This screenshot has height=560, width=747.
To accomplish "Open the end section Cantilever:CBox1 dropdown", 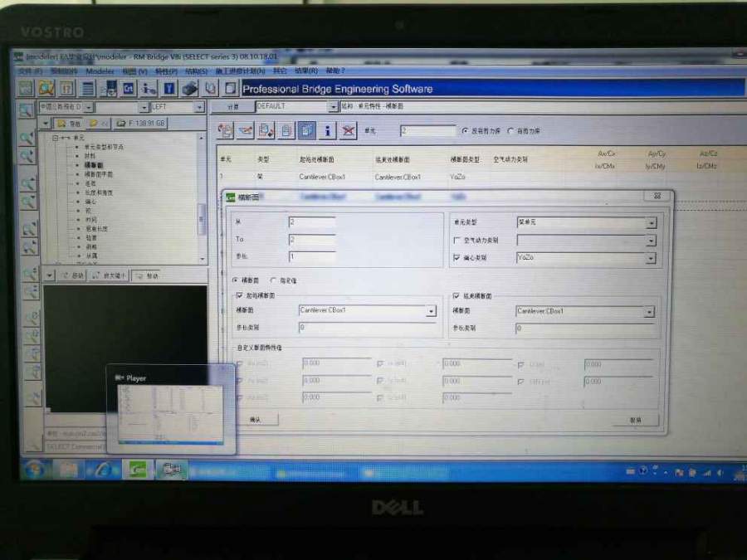I will point(649,312).
